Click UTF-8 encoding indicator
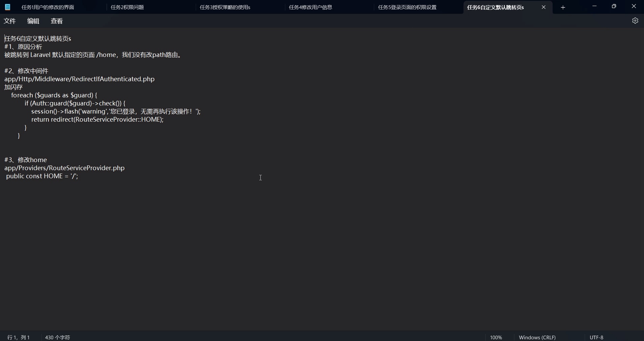The image size is (644, 341). pyautogui.click(x=597, y=337)
